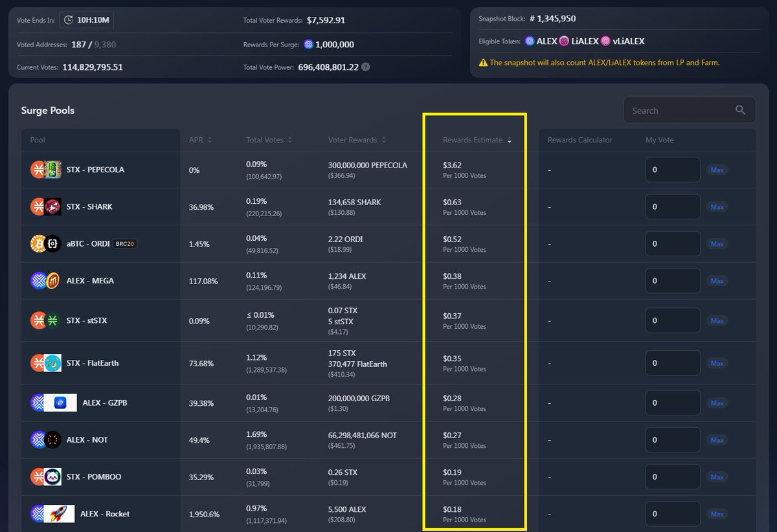Focus My Vote input for STX - SHARK
Viewport: 777px width, 532px height.
(673, 206)
